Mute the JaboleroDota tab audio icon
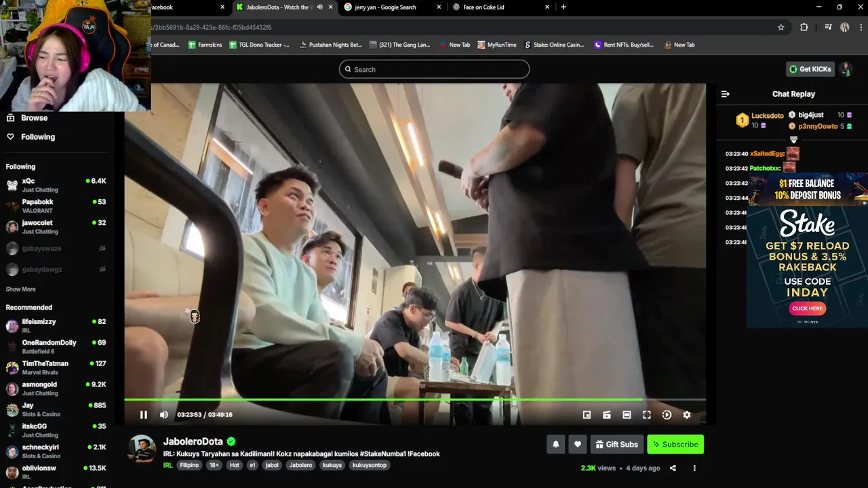The width and height of the screenshot is (868, 488). click(x=319, y=7)
